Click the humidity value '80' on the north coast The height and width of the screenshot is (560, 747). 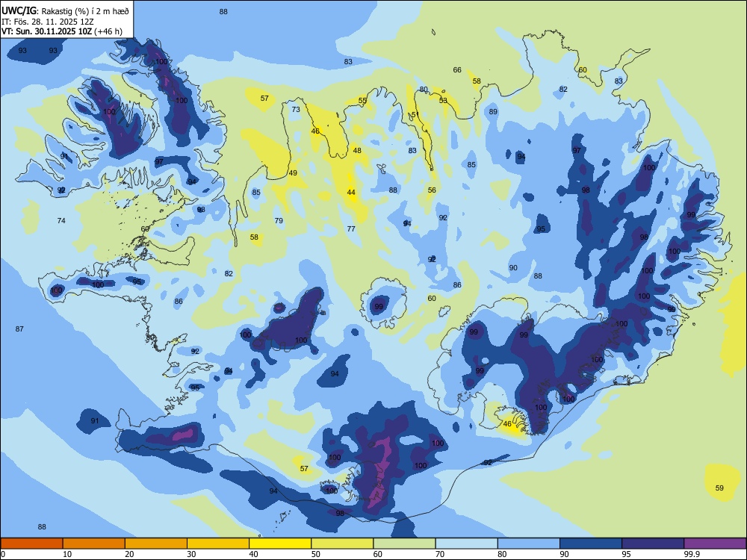(424, 90)
